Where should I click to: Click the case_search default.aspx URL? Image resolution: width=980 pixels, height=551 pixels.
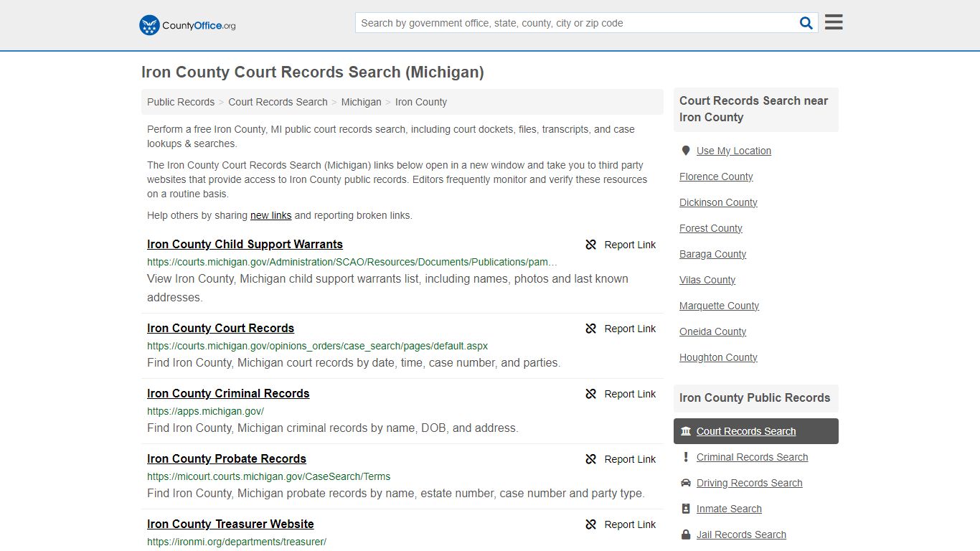pyautogui.click(x=317, y=346)
